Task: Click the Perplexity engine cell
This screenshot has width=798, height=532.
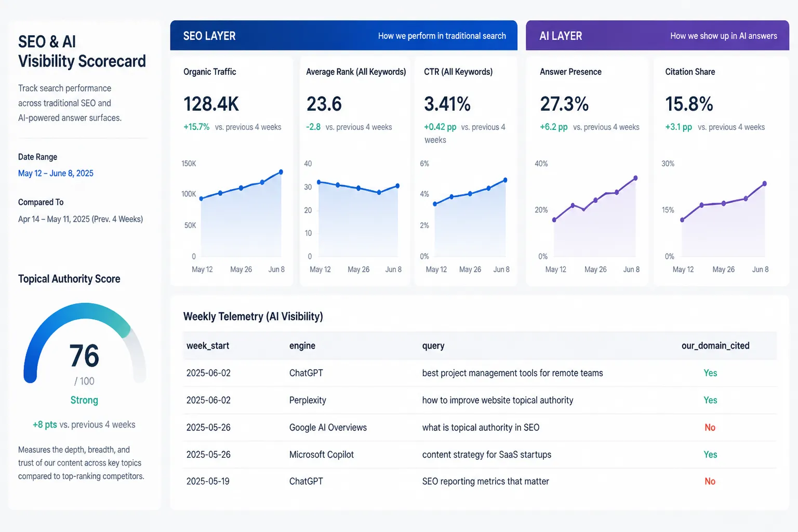Action: pos(308,400)
